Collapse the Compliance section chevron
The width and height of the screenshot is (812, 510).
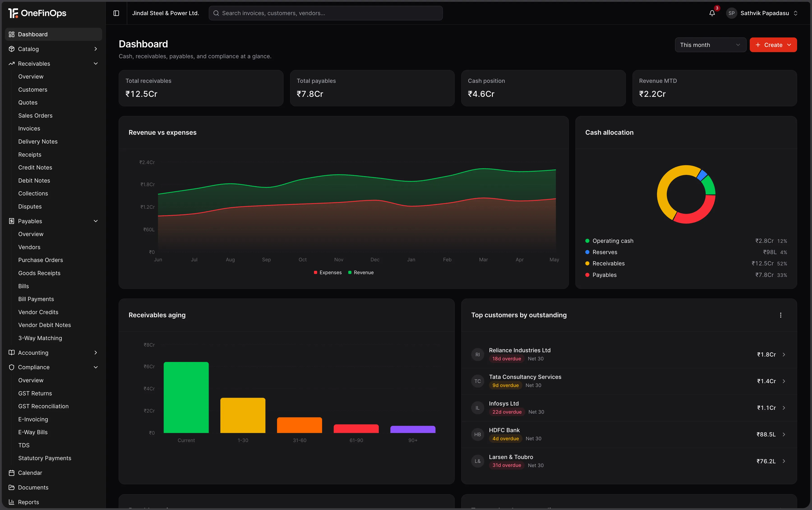(x=96, y=367)
